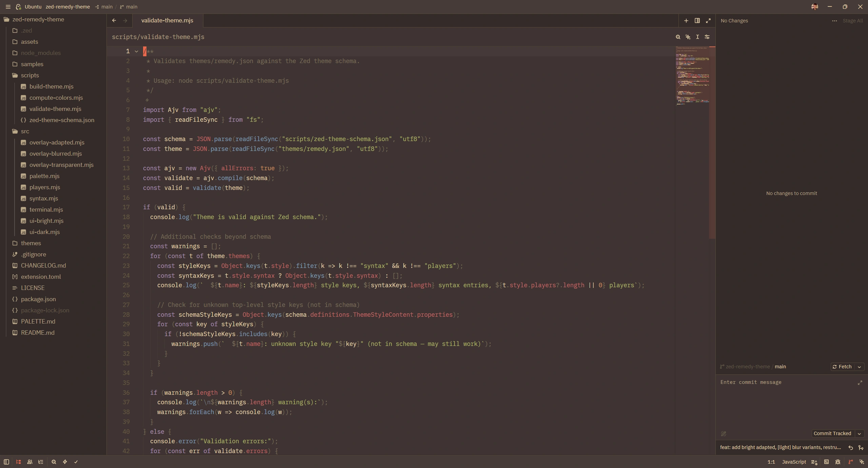This screenshot has width=868, height=468.
Task: Click the buffer search magnifier icon
Action: [678, 37]
